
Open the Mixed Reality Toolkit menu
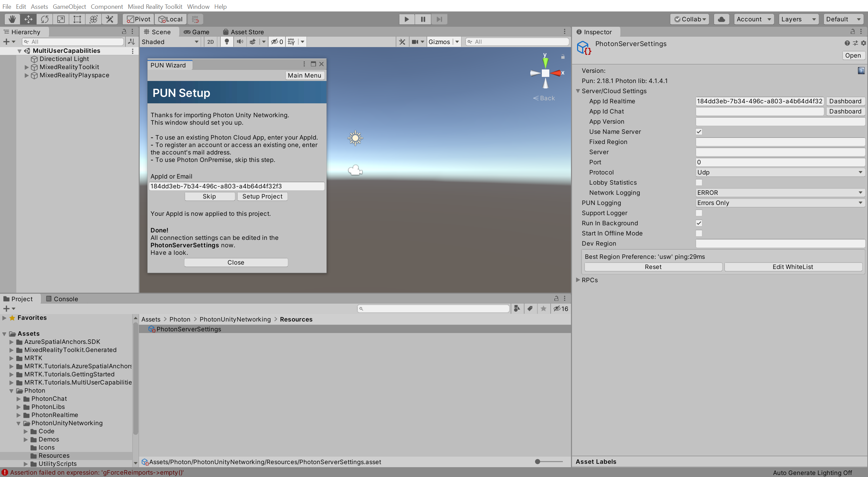pos(155,6)
